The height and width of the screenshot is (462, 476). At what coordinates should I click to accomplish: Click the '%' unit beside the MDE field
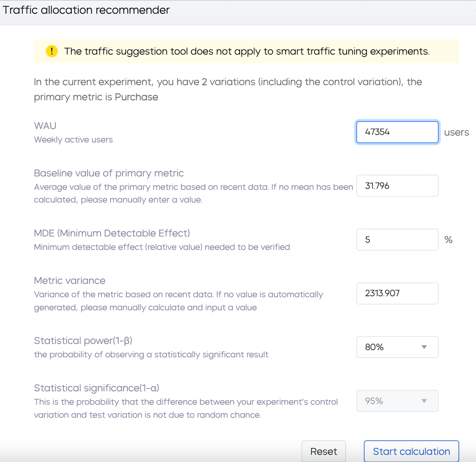click(x=449, y=240)
